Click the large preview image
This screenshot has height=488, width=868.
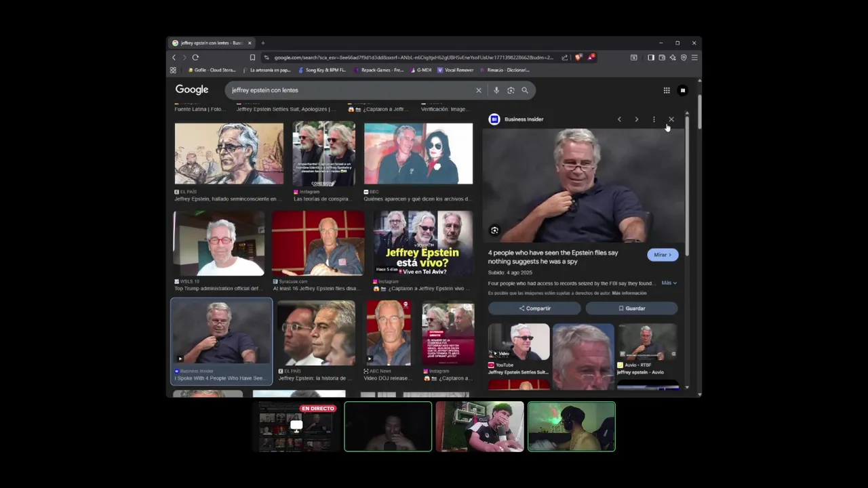(583, 186)
